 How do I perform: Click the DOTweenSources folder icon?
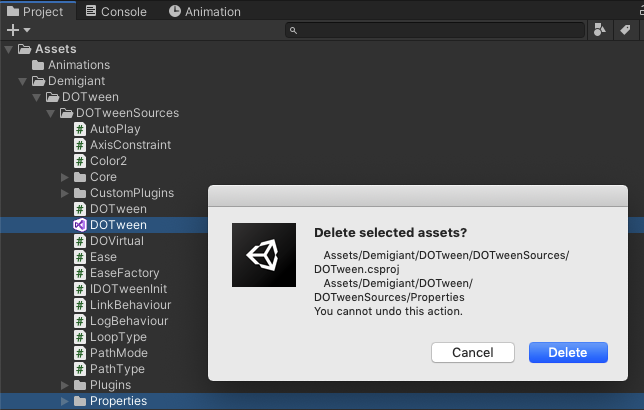66,113
